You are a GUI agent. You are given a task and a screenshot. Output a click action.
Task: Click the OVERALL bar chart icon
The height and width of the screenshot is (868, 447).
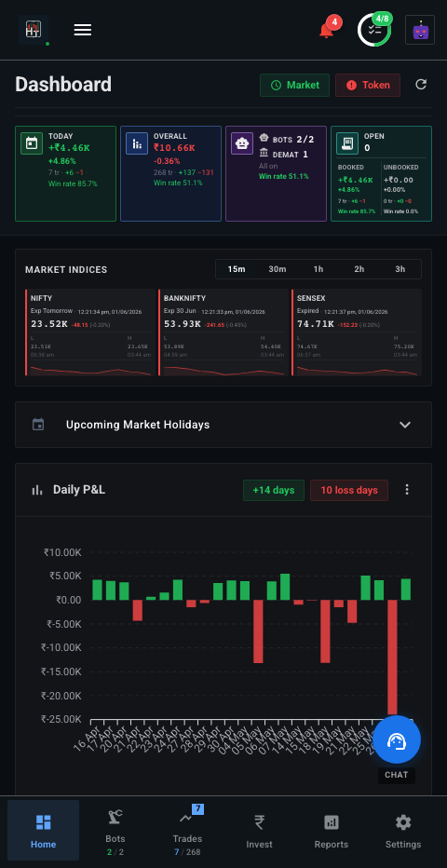tap(137, 143)
